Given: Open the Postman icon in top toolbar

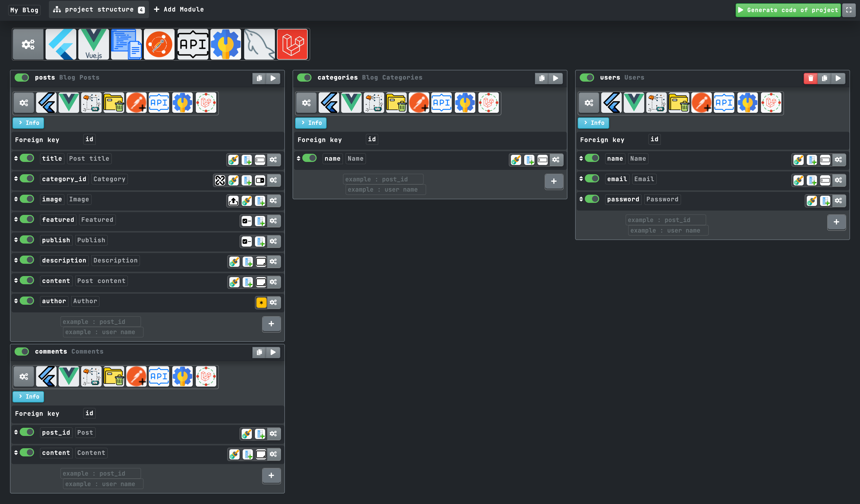Looking at the screenshot, I should coord(159,44).
